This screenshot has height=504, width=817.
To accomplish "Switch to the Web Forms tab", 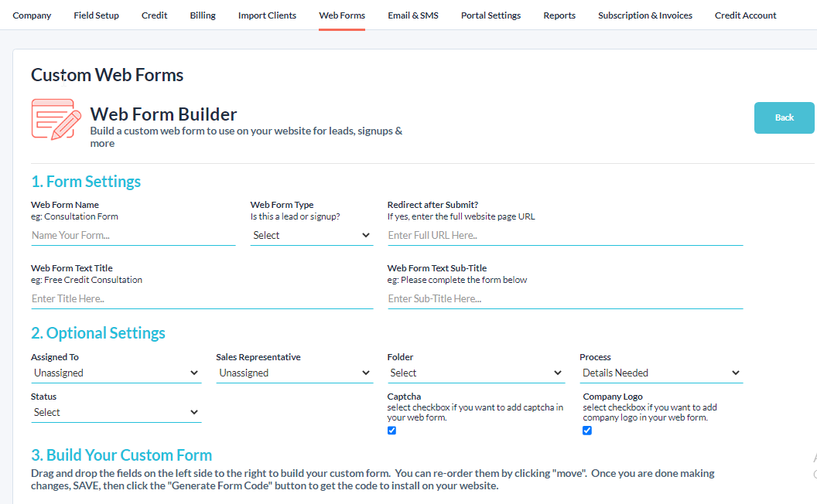I will pos(341,15).
